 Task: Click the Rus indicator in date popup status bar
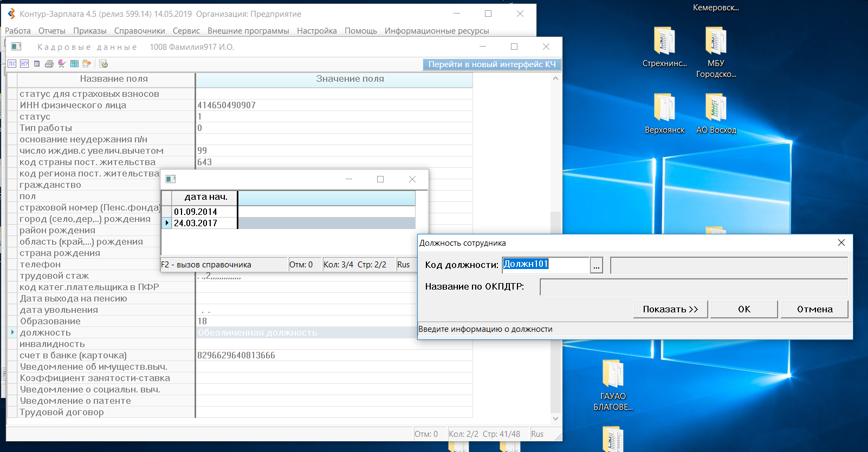[404, 265]
